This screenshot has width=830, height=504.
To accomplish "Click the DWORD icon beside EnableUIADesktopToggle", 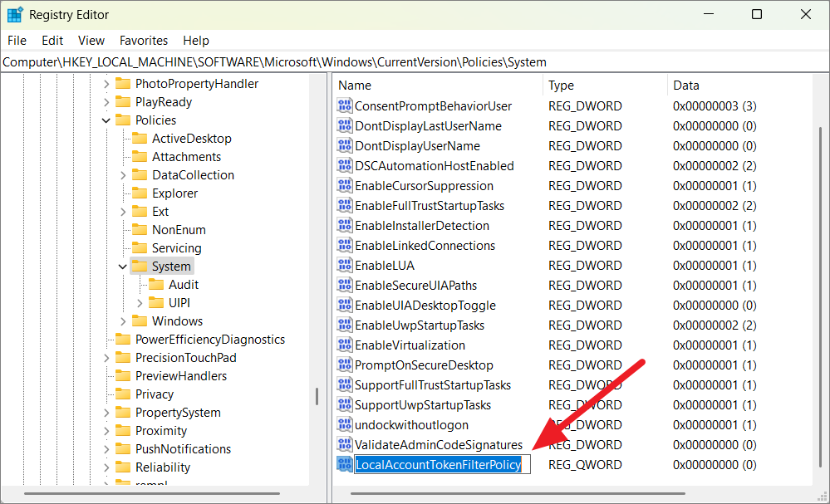I will [345, 306].
